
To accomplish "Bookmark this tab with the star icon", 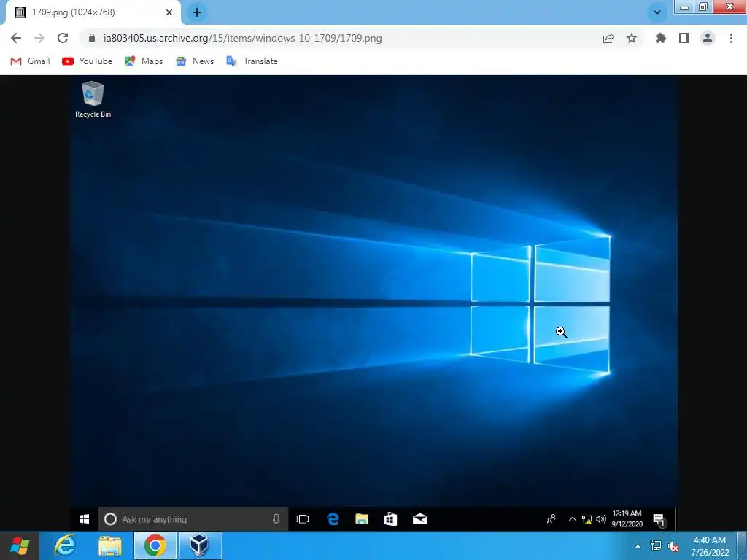I will tap(632, 38).
